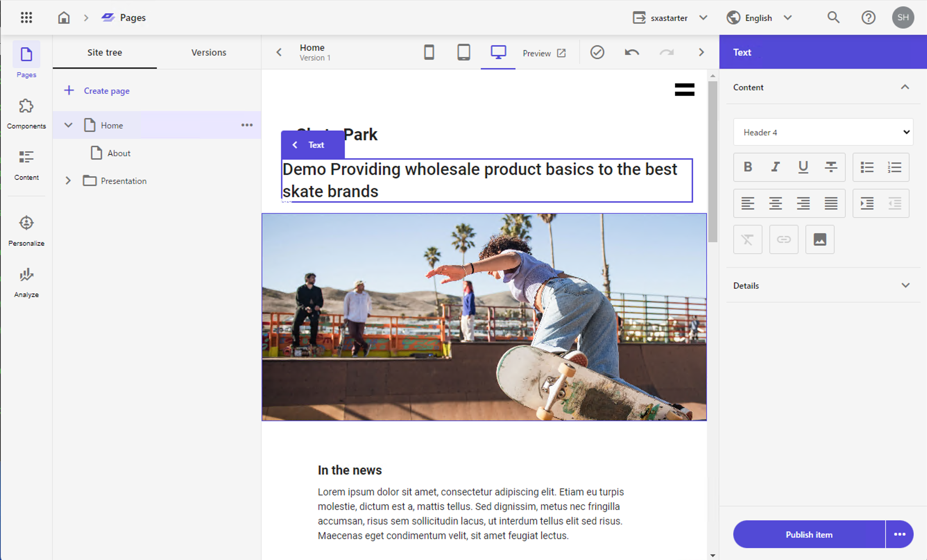927x560 pixels.
Task: Click the In the news heading
Action: click(x=349, y=470)
